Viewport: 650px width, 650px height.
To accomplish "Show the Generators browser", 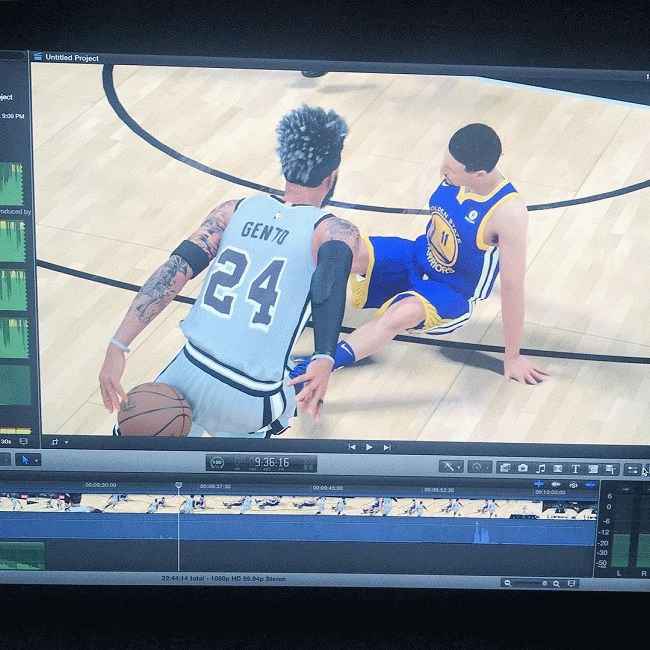I will tap(592, 468).
